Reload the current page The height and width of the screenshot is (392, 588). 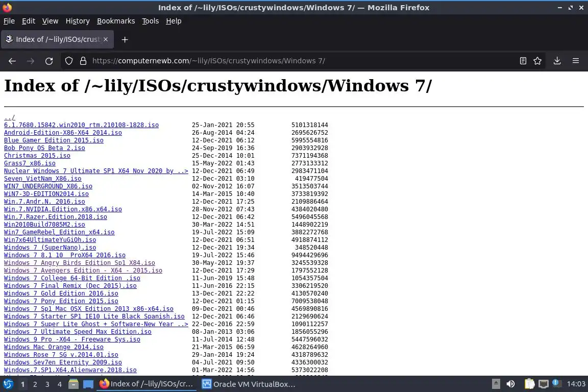pyautogui.click(x=49, y=61)
